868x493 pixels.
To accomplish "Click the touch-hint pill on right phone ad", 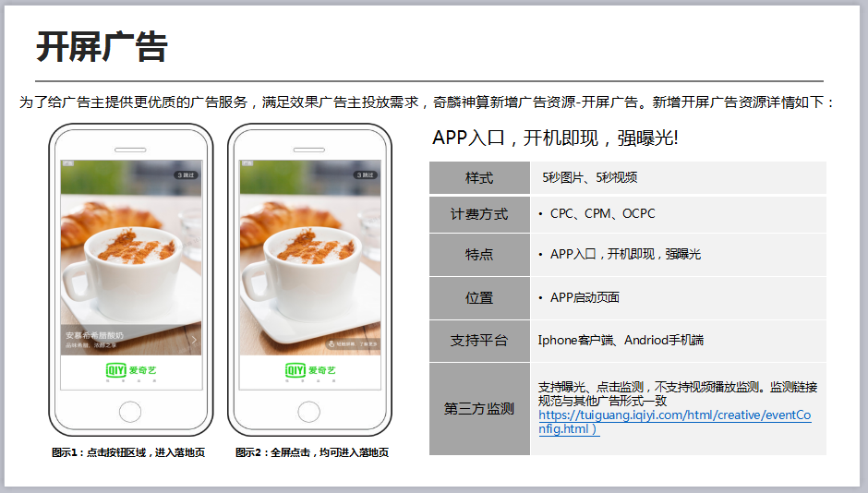I will 352,343.
